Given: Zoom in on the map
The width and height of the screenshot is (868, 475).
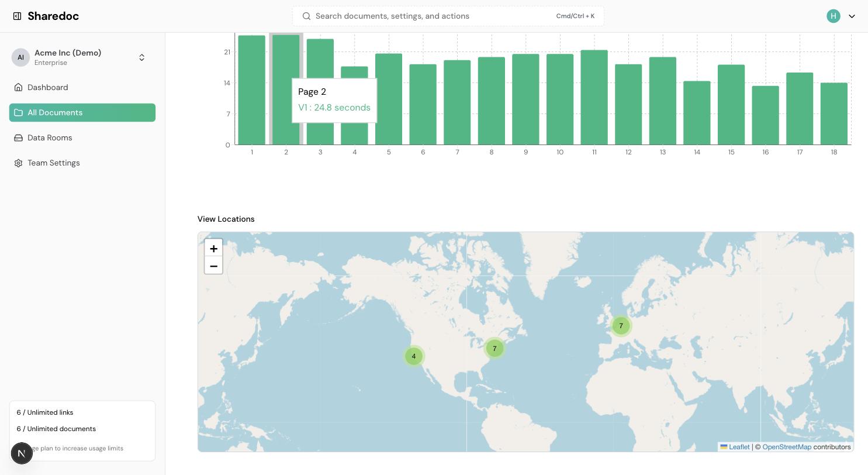Looking at the screenshot, I should 213,248.
